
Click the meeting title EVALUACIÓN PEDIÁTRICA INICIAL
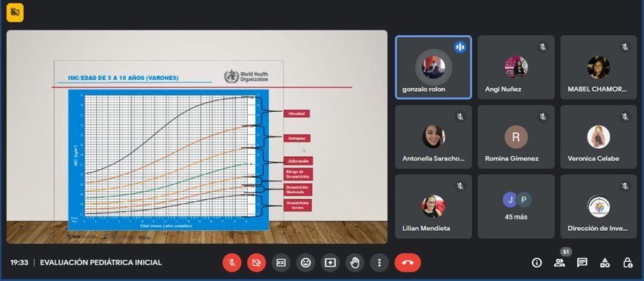[101, 263]
